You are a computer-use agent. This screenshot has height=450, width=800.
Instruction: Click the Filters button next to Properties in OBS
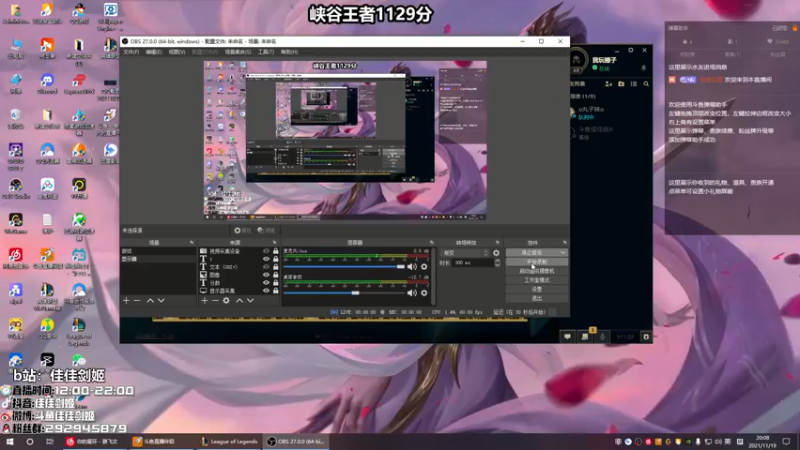(x=266, y=231)
